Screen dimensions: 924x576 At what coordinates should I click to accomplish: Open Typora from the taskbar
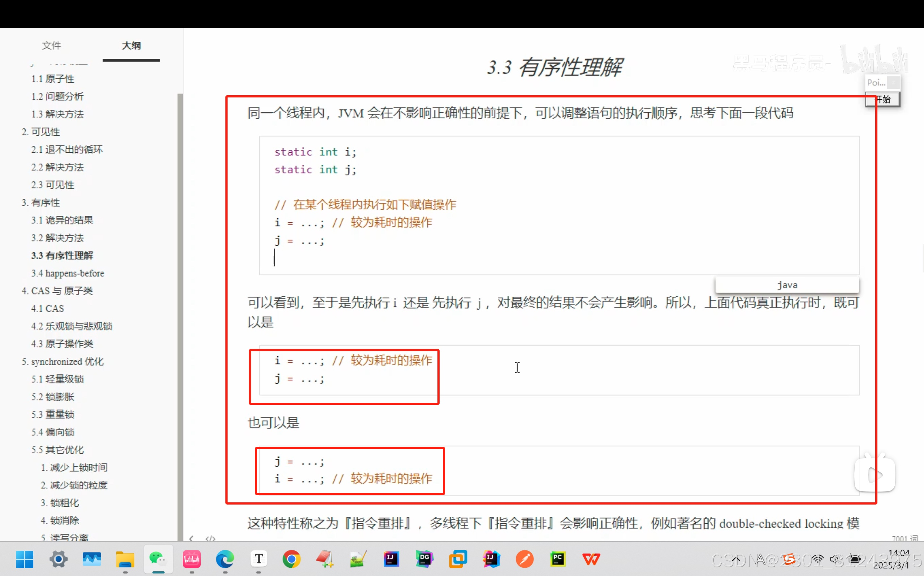pos(259,559)
